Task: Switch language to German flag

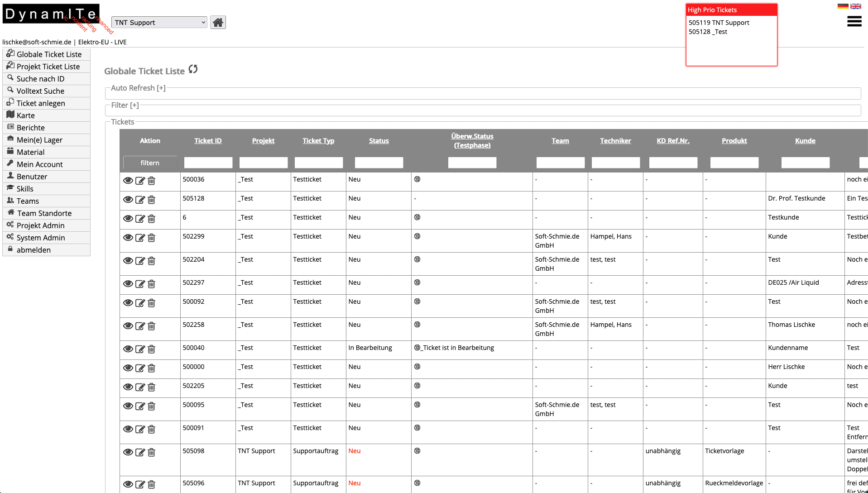Action: (843, 6)
